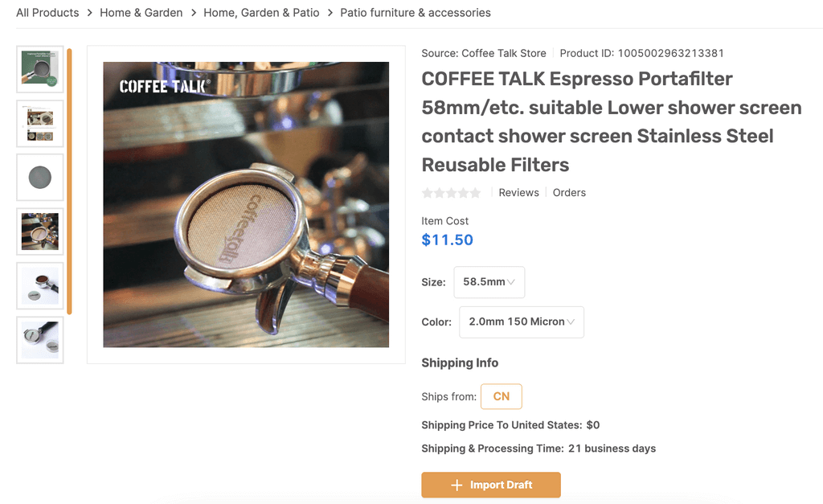This screenshot has height=504, width=823.
Task: Select the green packaging thumbnail
Action: point(39,69)
